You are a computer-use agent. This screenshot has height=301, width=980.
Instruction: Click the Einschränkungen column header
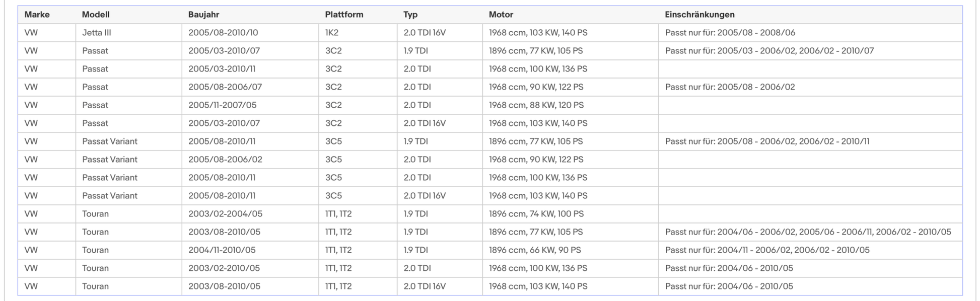pyautogui.click(x=699, y=15)
